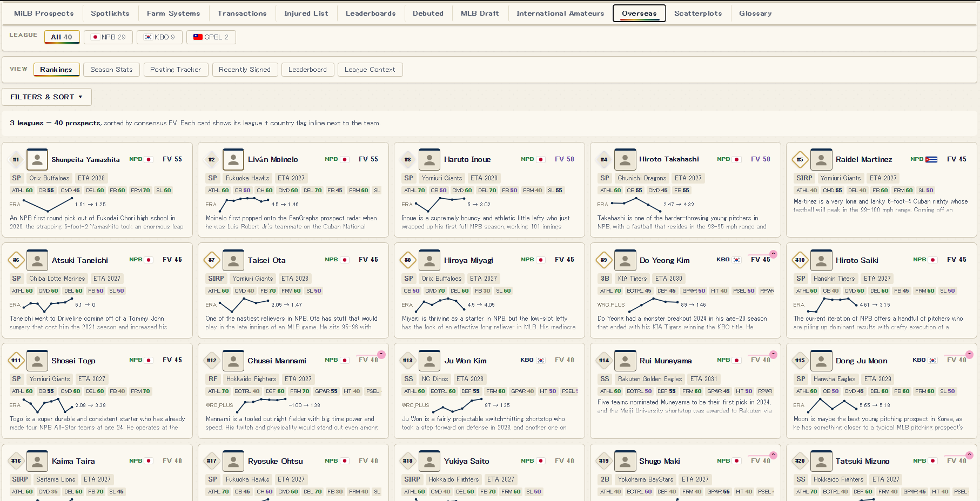
Task: Click the Orix Buffaloes team tag on Yamashita
Action: (x=49, y=178)
